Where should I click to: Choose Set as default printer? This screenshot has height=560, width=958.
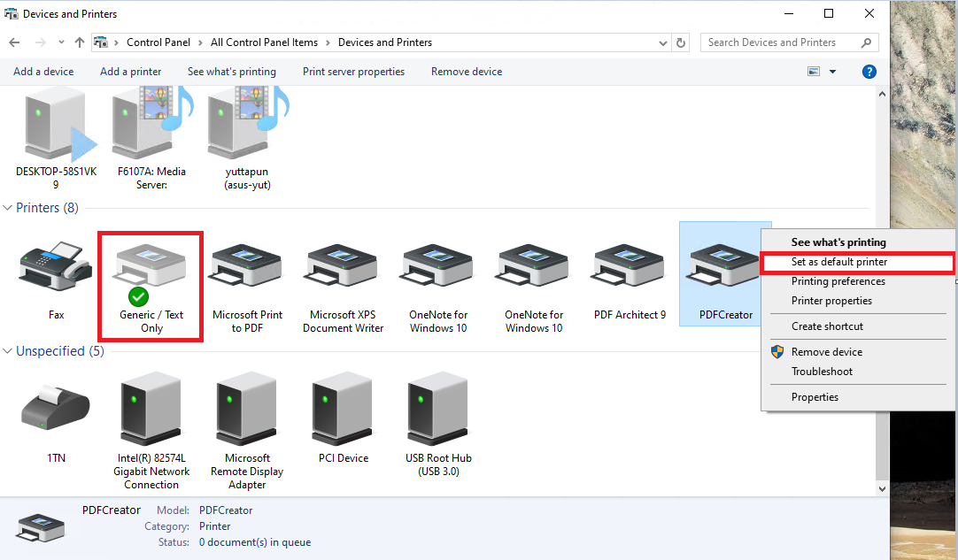(838, 262)
